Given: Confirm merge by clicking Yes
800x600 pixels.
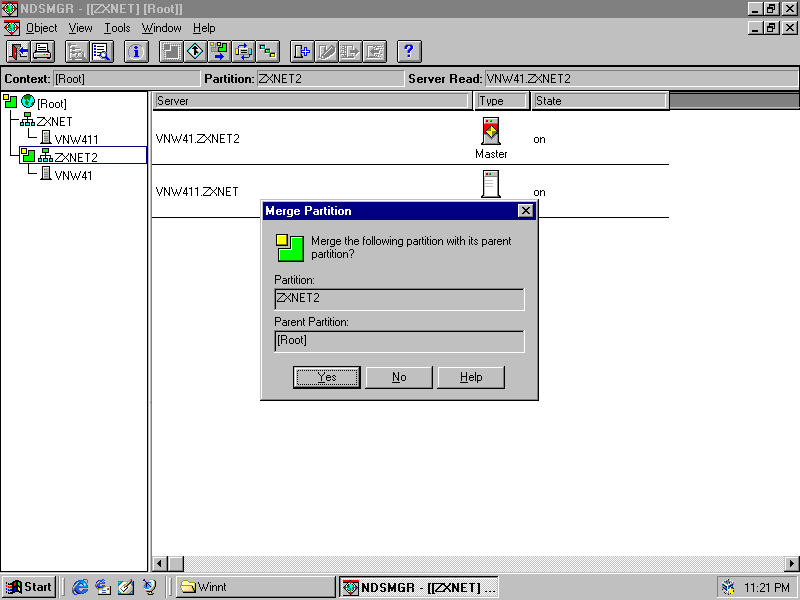Looking at the screenshot, I should pos(327,378).
